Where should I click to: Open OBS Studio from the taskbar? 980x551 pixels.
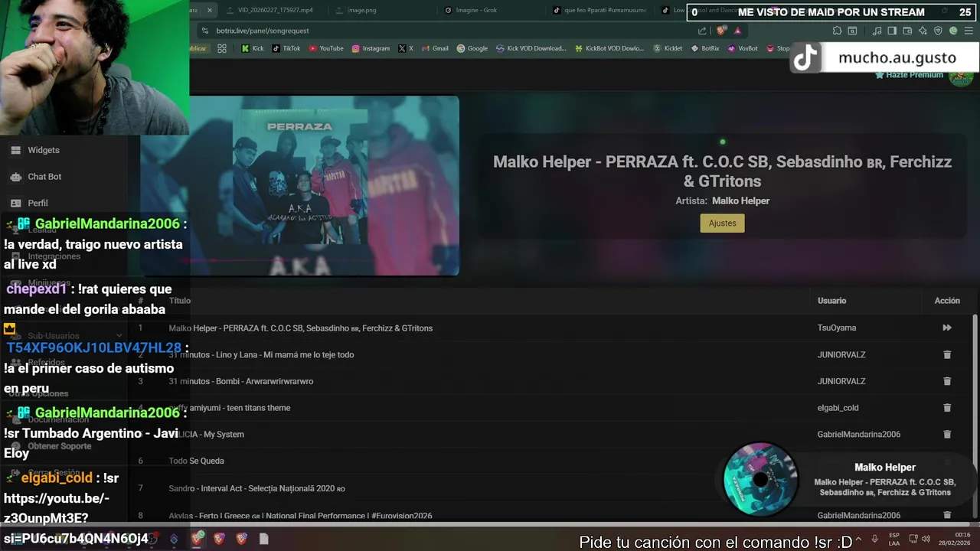coord(152,539)
